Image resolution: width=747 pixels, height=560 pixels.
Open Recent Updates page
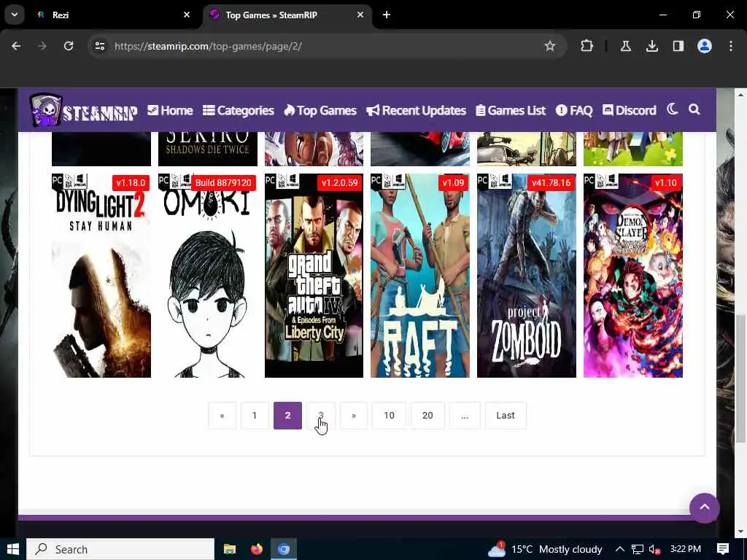416,111
